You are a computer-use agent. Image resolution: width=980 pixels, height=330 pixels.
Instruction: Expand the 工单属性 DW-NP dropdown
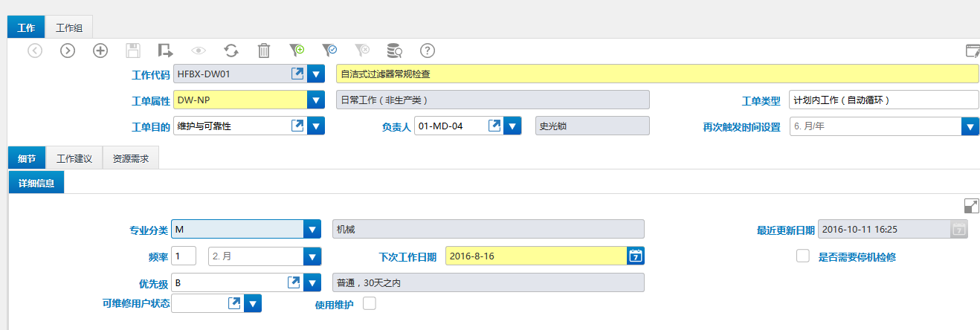(316, 100)
